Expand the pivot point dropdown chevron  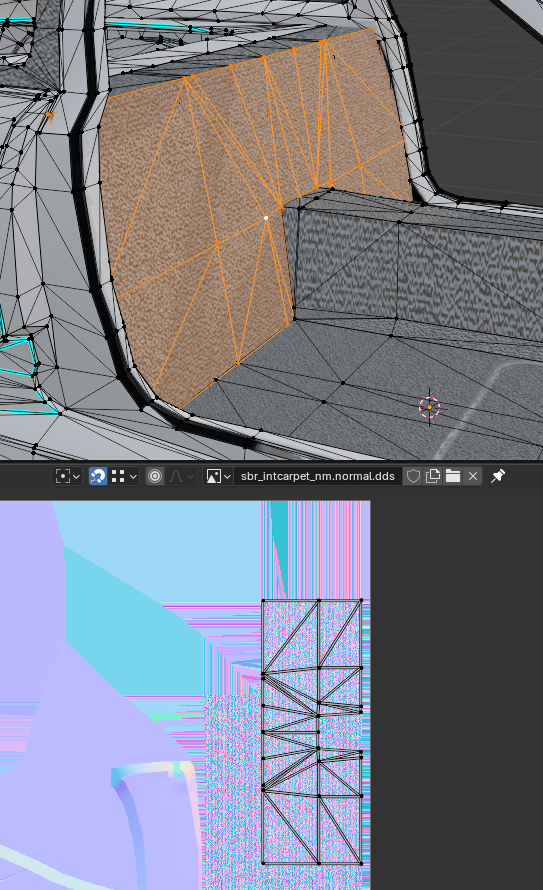76,477
